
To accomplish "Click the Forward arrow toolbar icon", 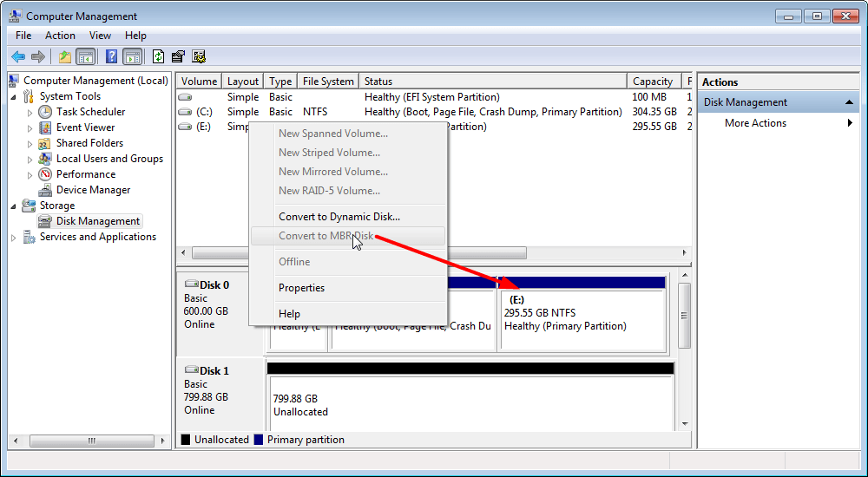I will (x=38, y=56).
